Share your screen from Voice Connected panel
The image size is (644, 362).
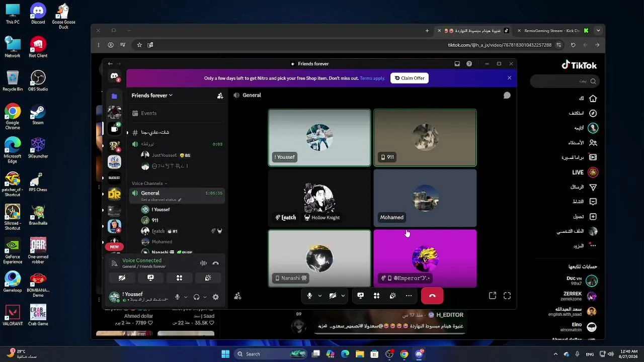coord(150,278)
